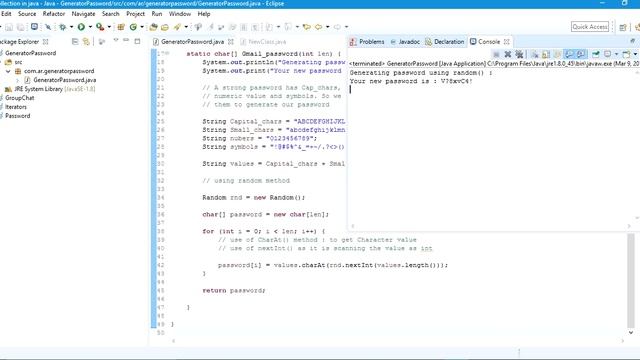
Task: Click the Search flashlight toolbar icon
Action: (177, 27)
